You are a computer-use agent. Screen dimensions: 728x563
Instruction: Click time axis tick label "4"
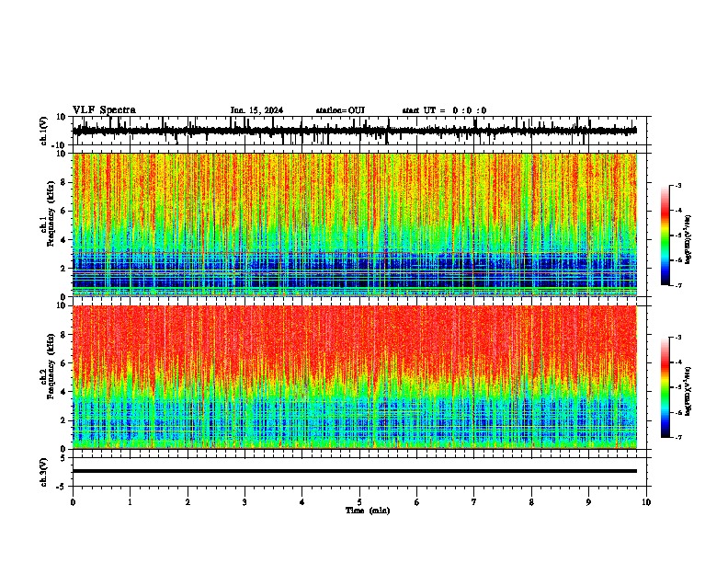coord(302,502)
